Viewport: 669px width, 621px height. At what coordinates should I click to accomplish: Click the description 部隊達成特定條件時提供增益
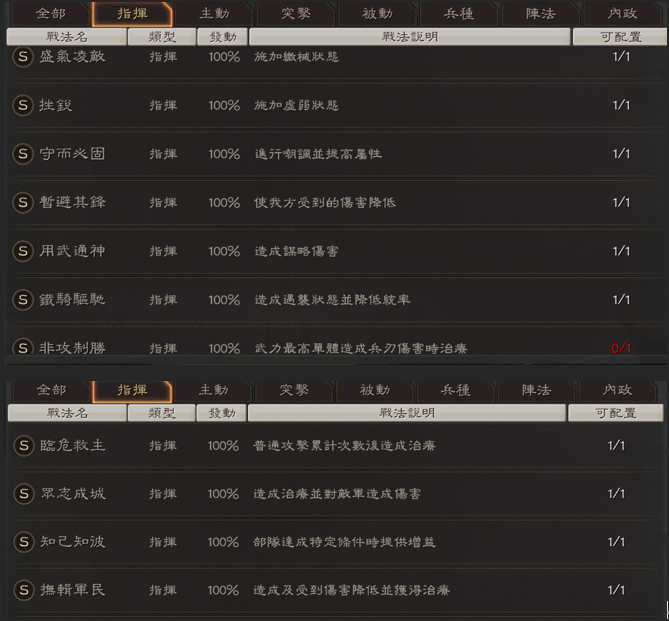[x=344, y=542]
